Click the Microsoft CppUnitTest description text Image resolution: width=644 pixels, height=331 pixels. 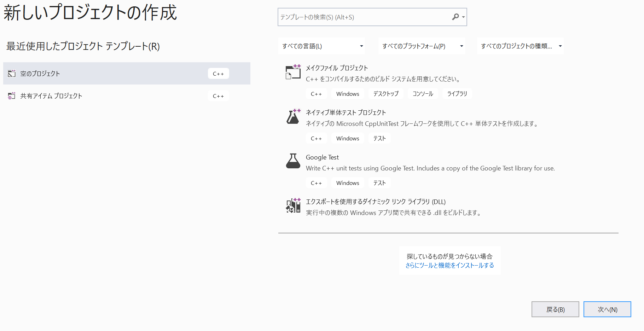point(423,123)
